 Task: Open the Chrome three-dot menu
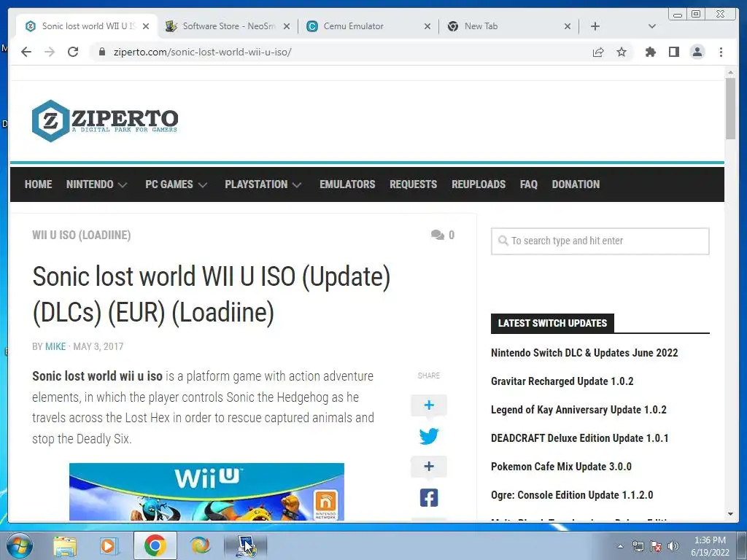click(721, 52)
